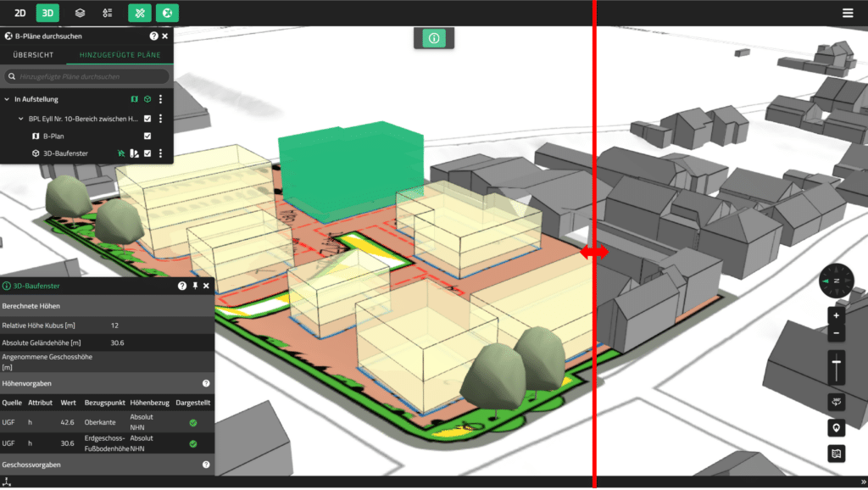The height and width of the screenshot is (490, 868).
Task: Open the more options of BPL Eyll Nr. 10
Action: pyautogui.click(x=160, y=119)
